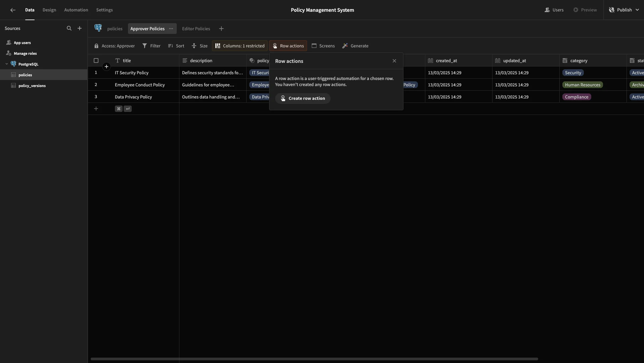Collapse the PostgreSQL source tree

[x=7, y=64]
